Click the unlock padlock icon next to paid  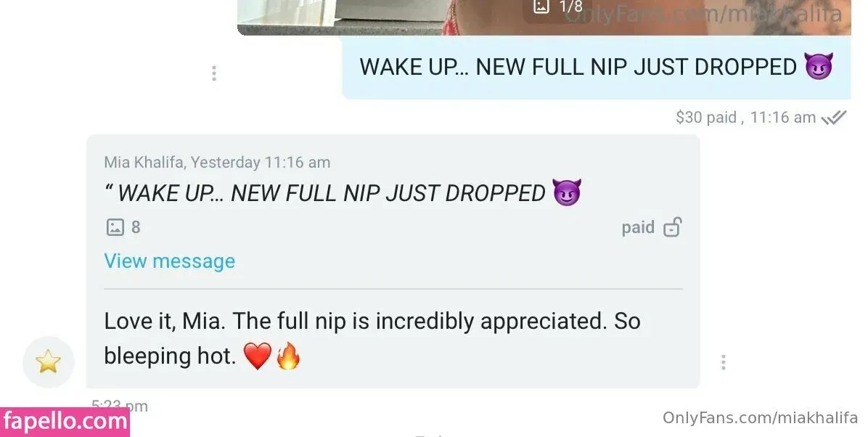[x=673, y=227]
